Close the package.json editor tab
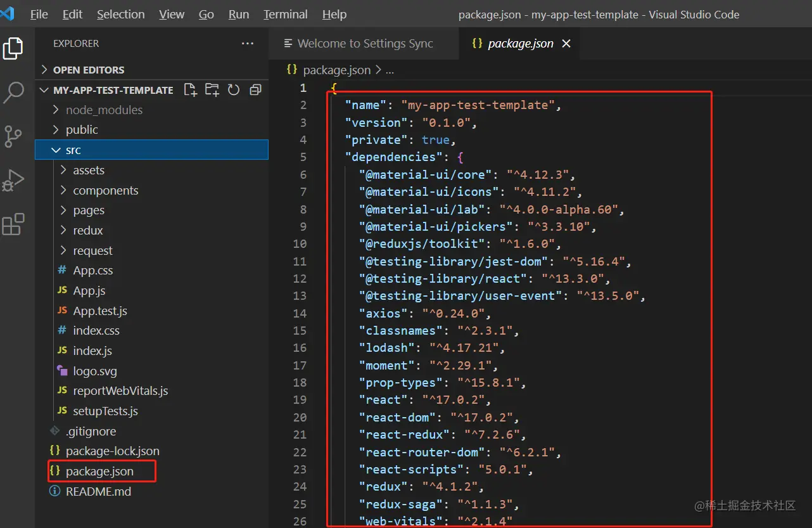 pos(566,44)
